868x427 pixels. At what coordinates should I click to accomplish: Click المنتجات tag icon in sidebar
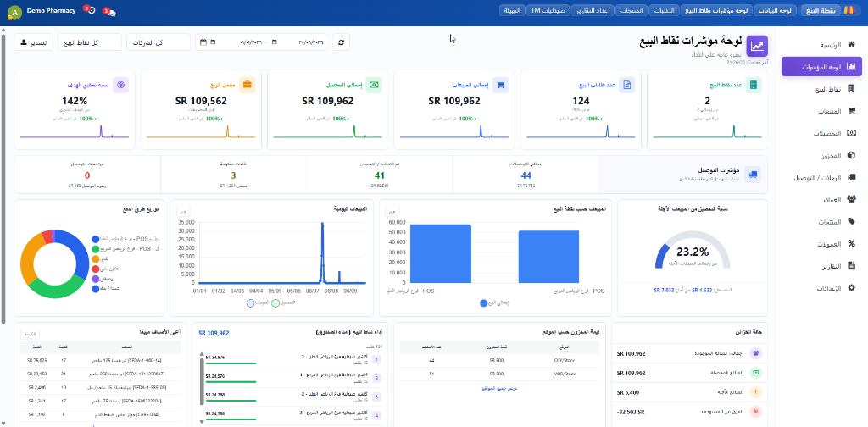(x=851, y=222)
